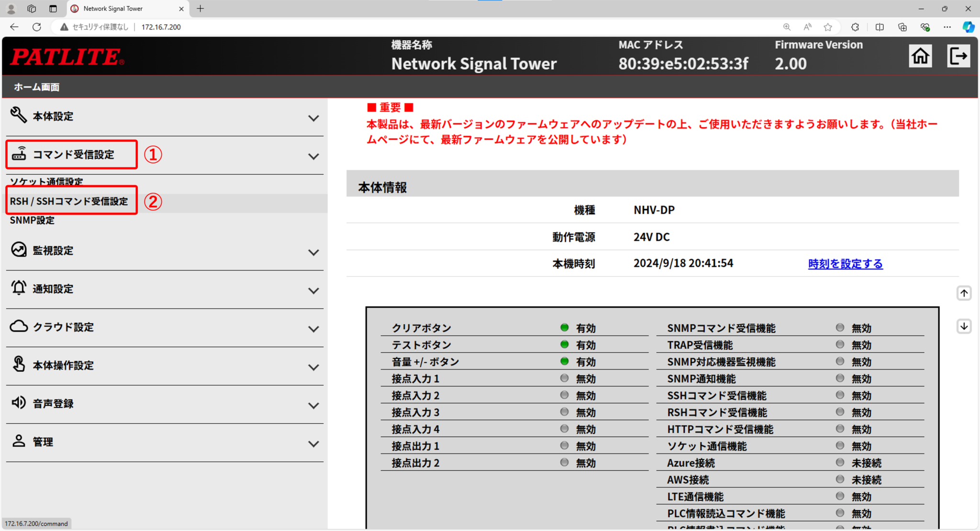Click the SSHコマンド受信機能 status indicator
The image size is (980, 531).
tap(840, 395)
